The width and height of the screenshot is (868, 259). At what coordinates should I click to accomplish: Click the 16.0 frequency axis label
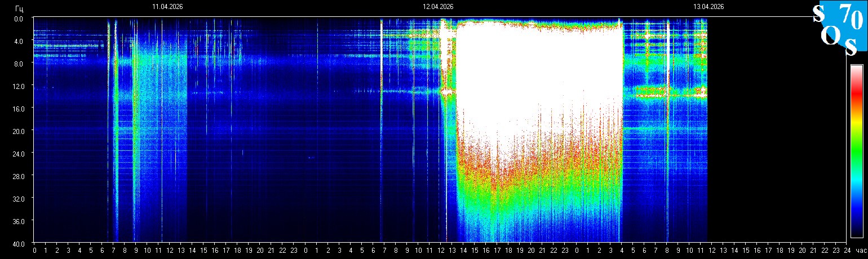pos(19,108)
